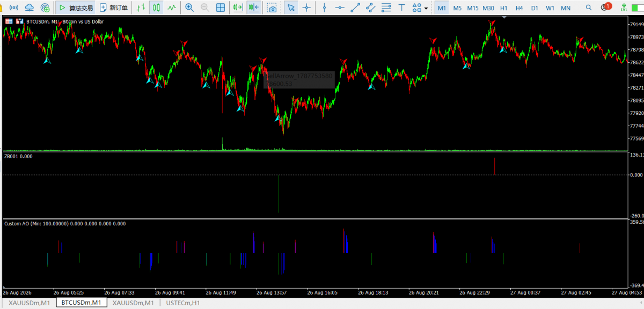Screen dimensions: 644x309
Task: Switch to the M5 timeframe
Action: [457, 8]
